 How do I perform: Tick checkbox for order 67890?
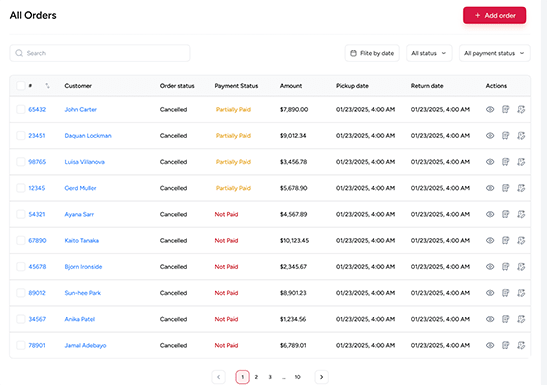tap(21, 240)
